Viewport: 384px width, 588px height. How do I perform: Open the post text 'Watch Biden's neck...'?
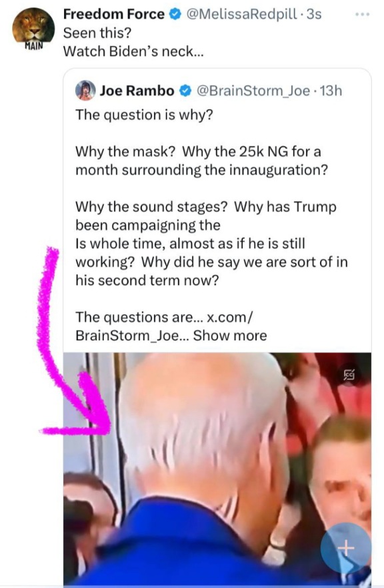click(x=133, y=51)
